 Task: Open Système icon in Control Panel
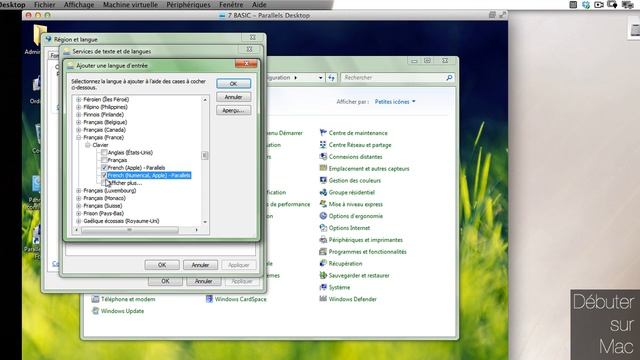click(x=323, y=287)
